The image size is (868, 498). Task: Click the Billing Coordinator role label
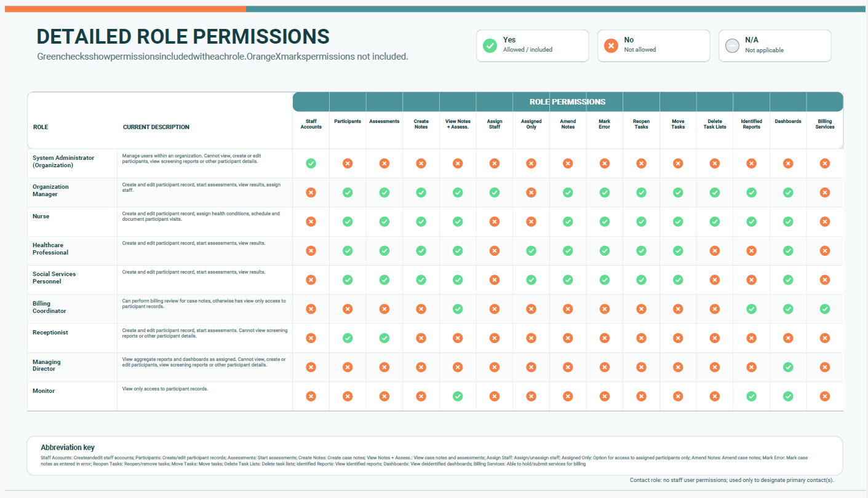pyautogui.click(x=49, y=307)
